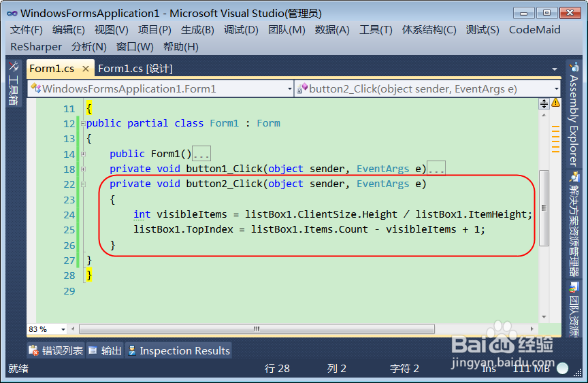This screenshot has height=383, width=588.
Task: Click the 字符 2 status bar entry
Action: pyautogui.click(x=404, y=369)
